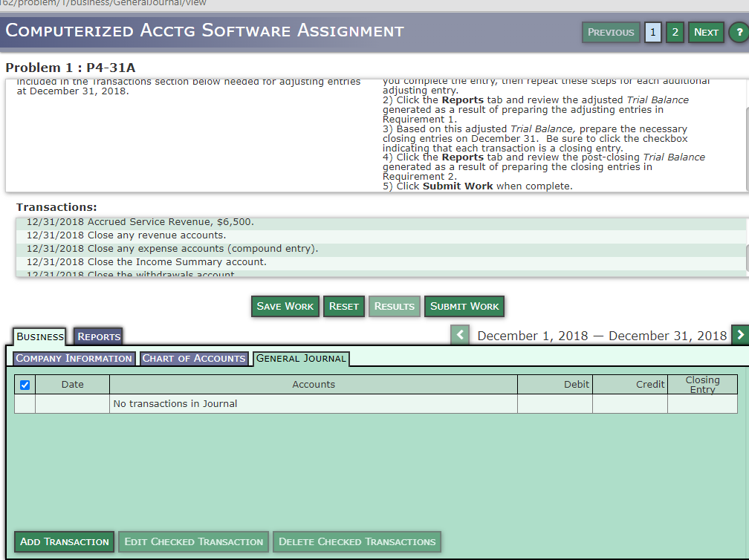View the General Journal tab
This screenshot has width=749, height=560.
[x=301, y=358]
